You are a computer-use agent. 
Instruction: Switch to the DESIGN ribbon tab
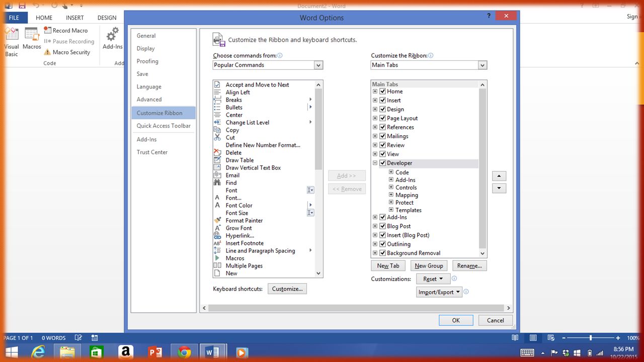click(x=107, y=18)
